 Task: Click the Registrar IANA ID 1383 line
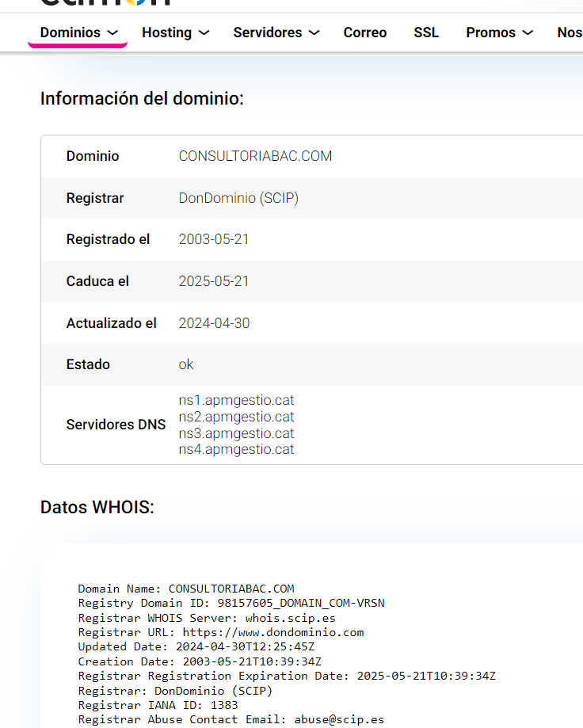tap(158, 705)
